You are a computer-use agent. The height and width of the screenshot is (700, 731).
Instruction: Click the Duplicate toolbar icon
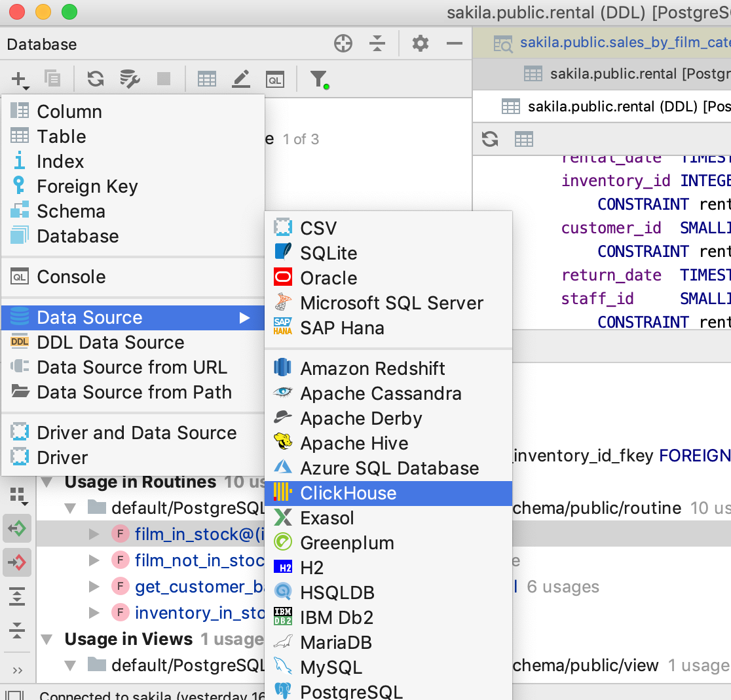tap(52, 79)
